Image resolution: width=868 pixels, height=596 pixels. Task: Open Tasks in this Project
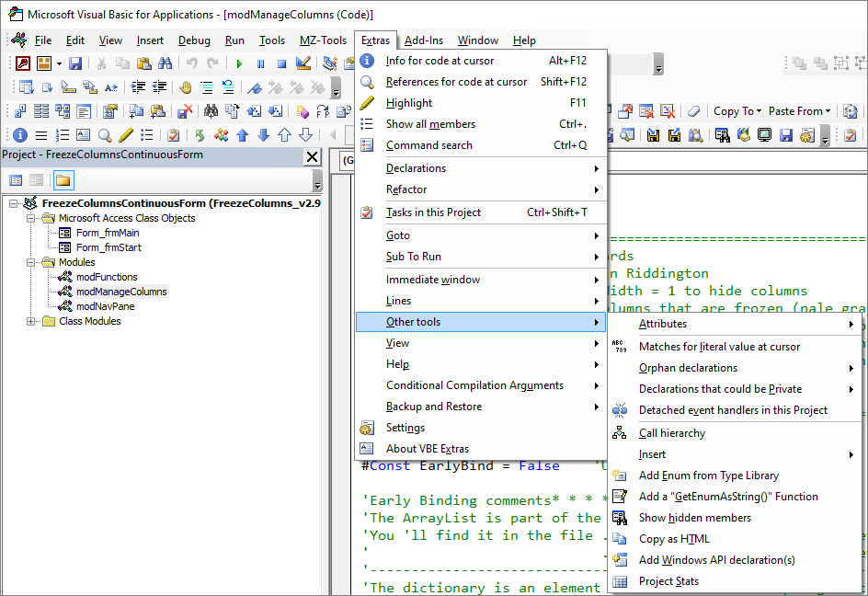481,212
